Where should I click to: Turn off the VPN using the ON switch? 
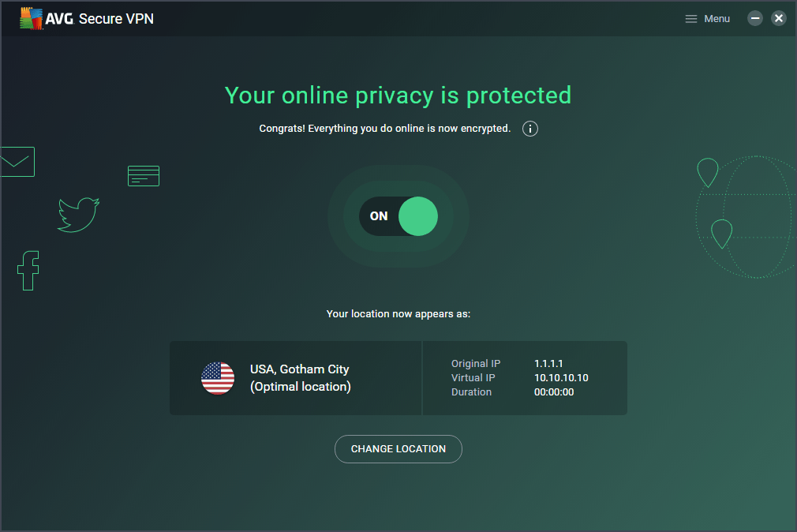pyautogui.click(x=398, y=215)
